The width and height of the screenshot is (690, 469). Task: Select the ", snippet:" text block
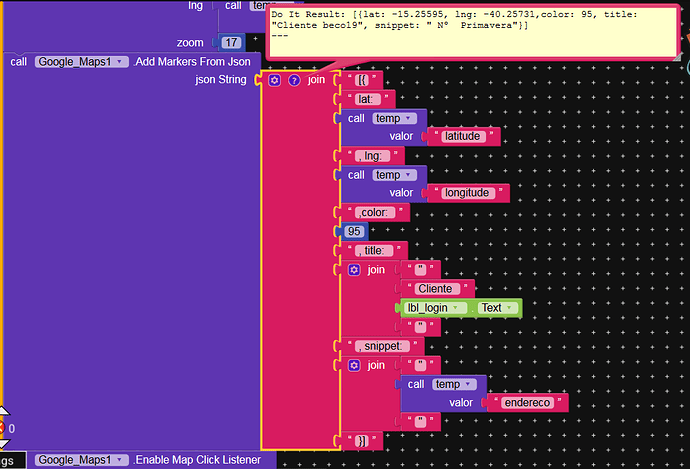(382, 346)
